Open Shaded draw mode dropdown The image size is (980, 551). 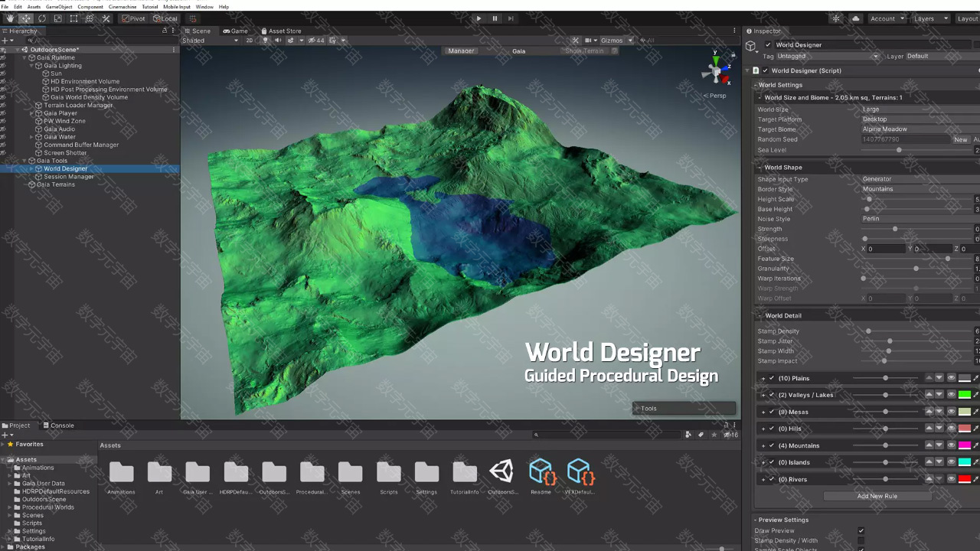click(210, 41)
